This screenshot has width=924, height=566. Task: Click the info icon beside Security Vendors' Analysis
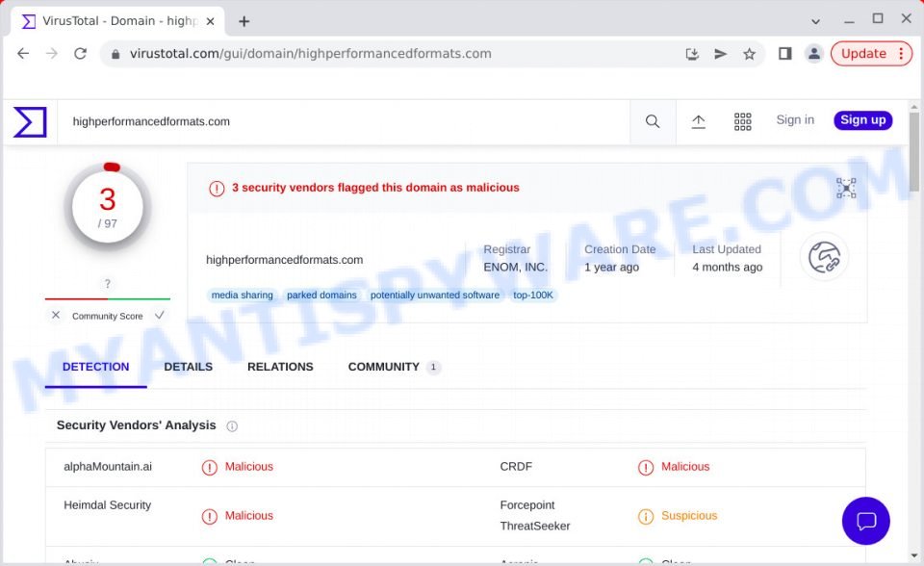click(232, 426)
